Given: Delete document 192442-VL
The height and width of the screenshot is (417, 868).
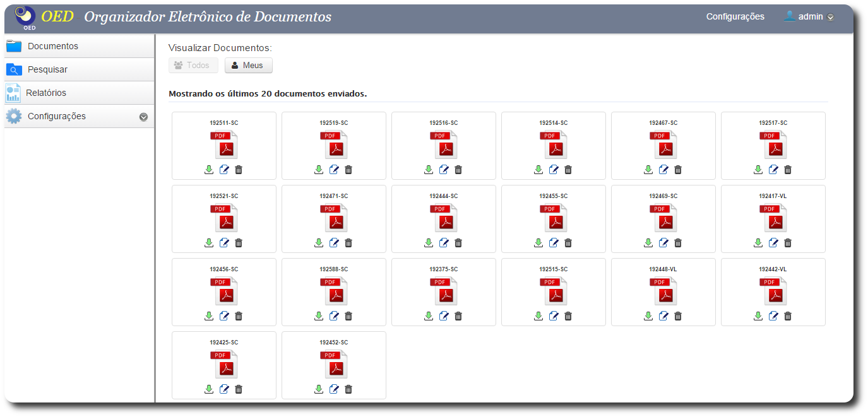Looking at the screenshot, I should coord(788,316).
